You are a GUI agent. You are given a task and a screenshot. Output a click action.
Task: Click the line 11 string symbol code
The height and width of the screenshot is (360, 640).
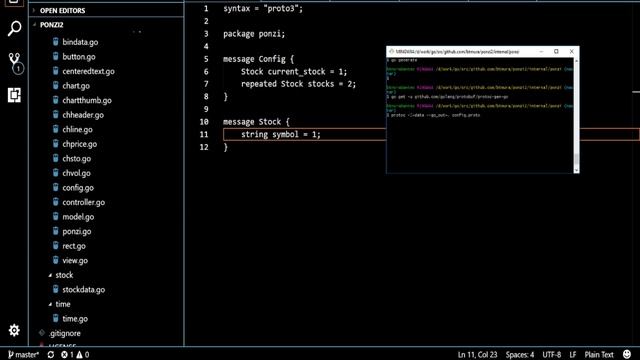[281, 134]
